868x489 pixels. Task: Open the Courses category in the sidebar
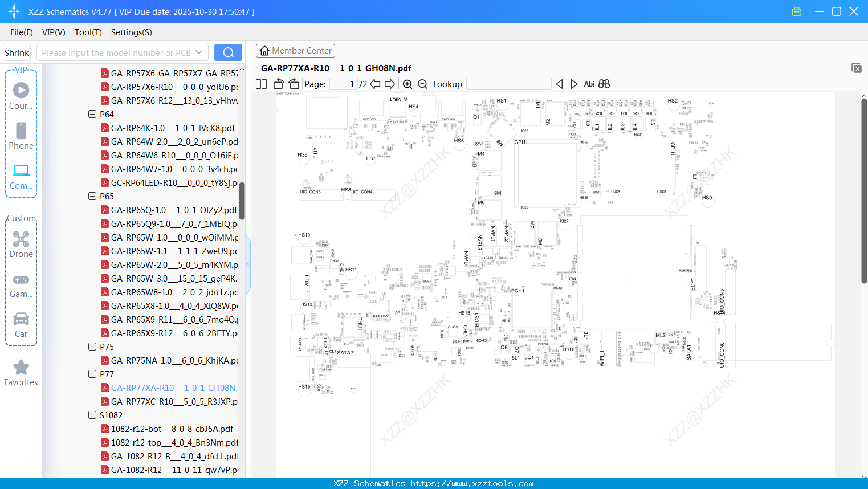tap(21, 96)
